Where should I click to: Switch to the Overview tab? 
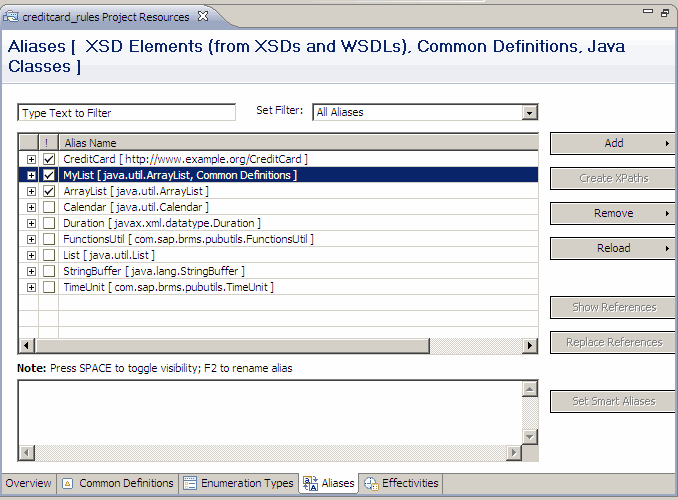click(x=28, y=483)
